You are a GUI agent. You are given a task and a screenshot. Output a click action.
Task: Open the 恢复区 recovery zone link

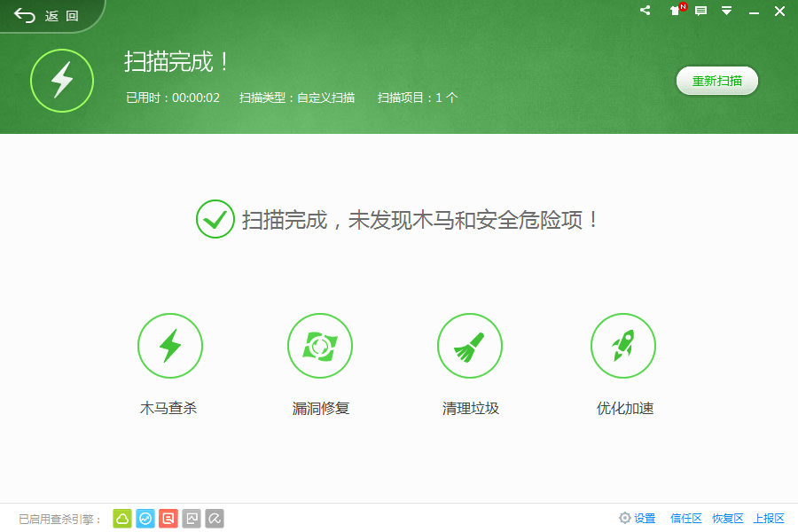coord(728,518)
